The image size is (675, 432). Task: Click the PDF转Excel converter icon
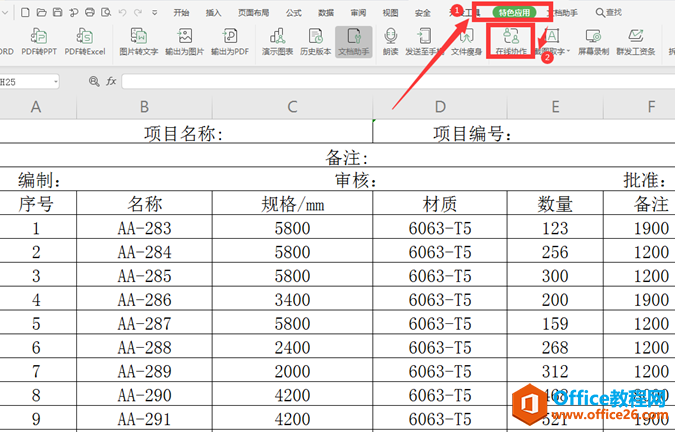coord(85,41)
